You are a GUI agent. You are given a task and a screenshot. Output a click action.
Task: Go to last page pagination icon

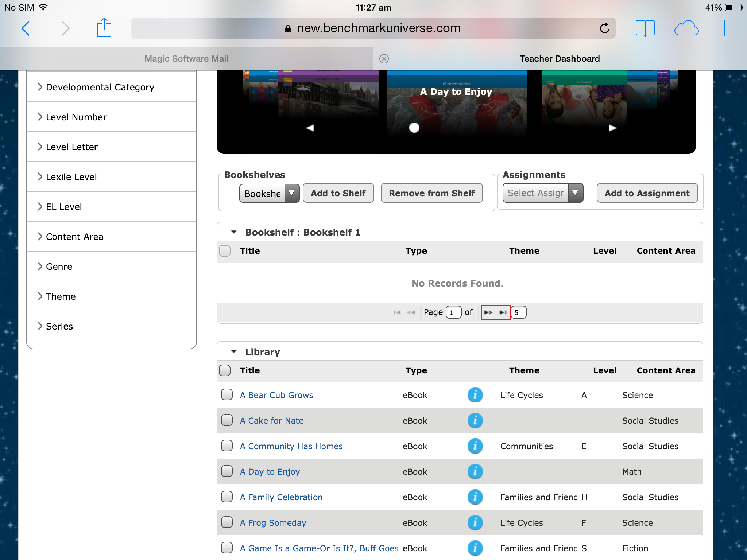[x=503, y=312]
